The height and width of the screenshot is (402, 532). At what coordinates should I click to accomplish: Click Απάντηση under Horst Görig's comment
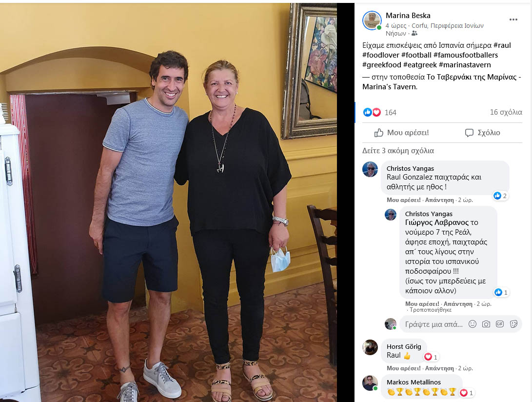pyautogui.click(x=439, y=368)
